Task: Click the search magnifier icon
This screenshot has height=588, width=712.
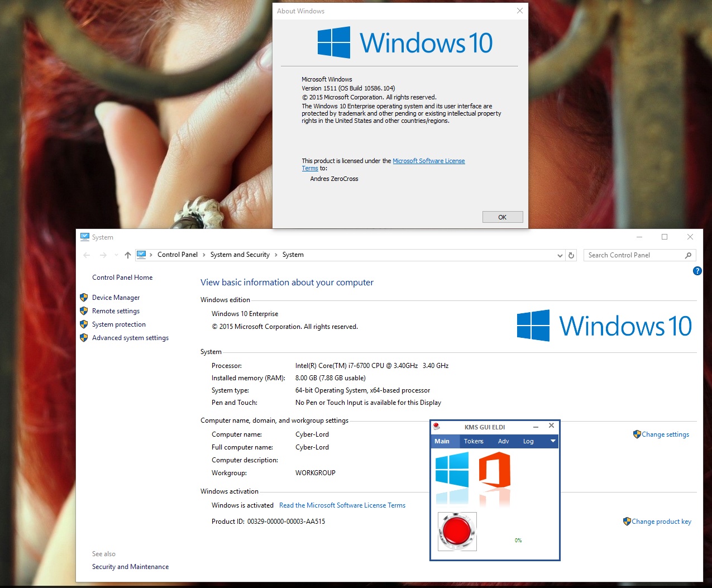Action: pyautogui.click(x=689, y=255)
